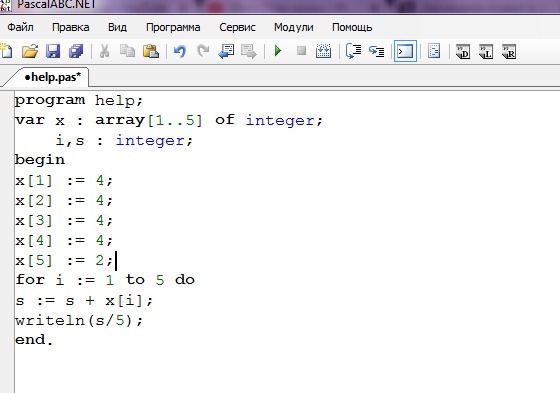Click the line 'x[1] := 4;'
This screenshot has height=393, width=560.
click(x=64, y=180)
